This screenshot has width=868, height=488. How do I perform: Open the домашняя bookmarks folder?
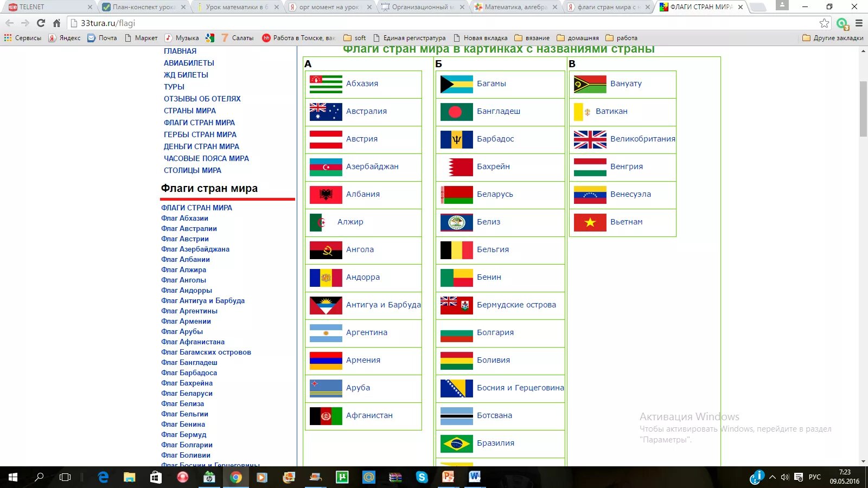pyautogui.click(x=578, y=38)
